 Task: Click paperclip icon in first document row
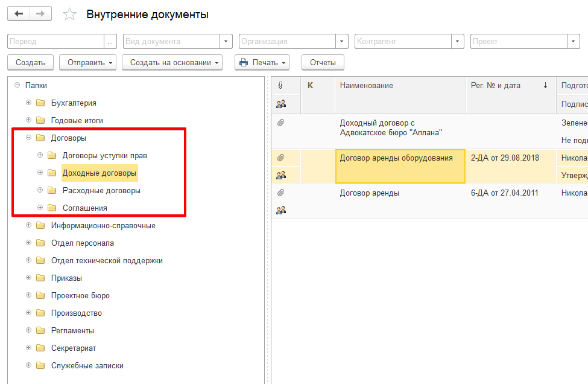(x=280, y=123)
